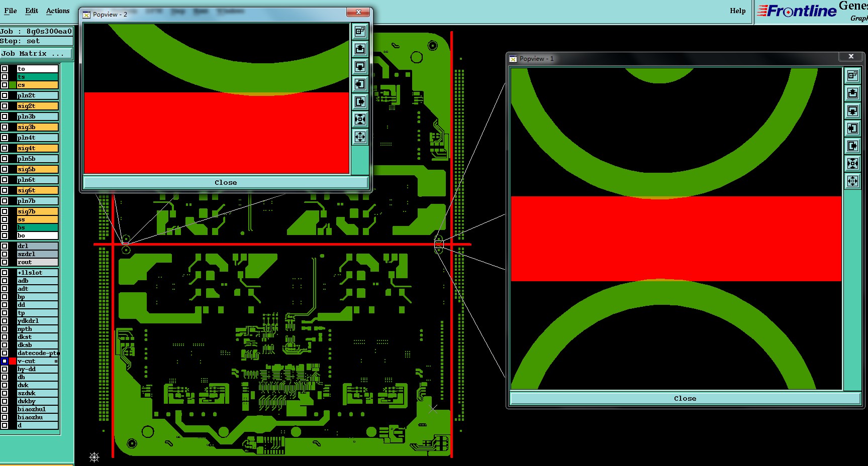Image resolution: width=868 pixels, height=466 pixels.
Task: Select layer sig6t in layer list
Action: coord(38,190)
